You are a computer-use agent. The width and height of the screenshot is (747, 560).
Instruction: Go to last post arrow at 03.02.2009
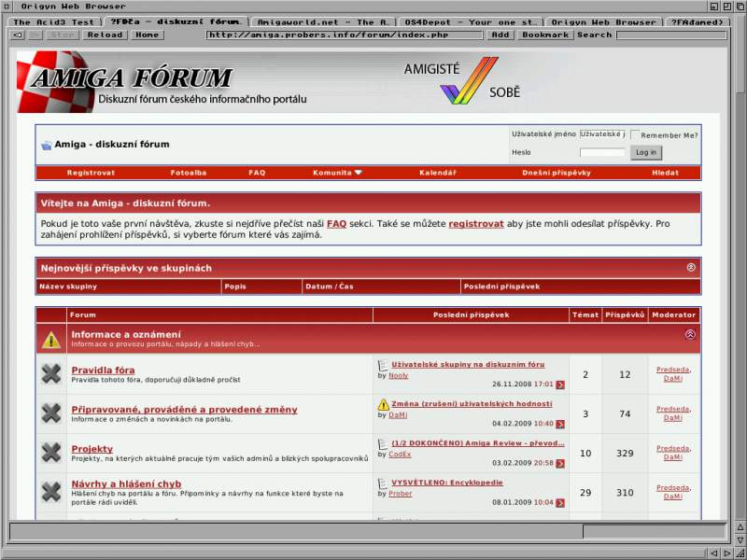560,464
